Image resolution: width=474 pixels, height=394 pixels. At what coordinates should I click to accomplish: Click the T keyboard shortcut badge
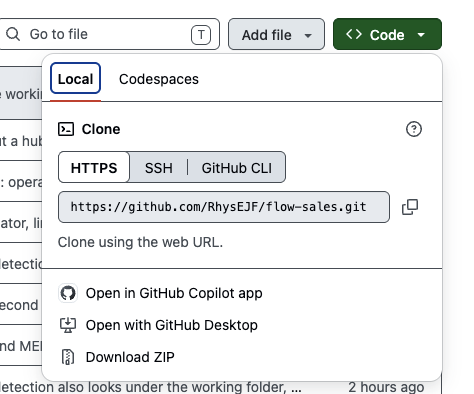[x=201, y=35]
